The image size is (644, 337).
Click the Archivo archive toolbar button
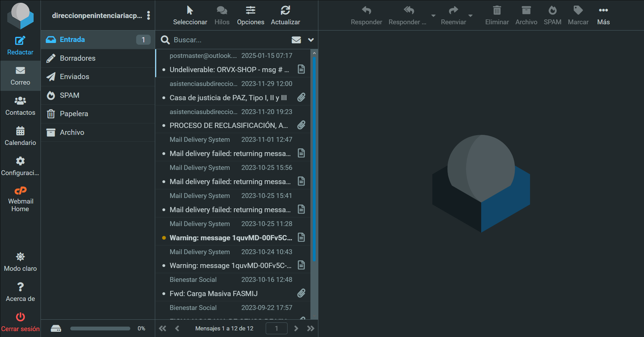click(x=526, y=16)
